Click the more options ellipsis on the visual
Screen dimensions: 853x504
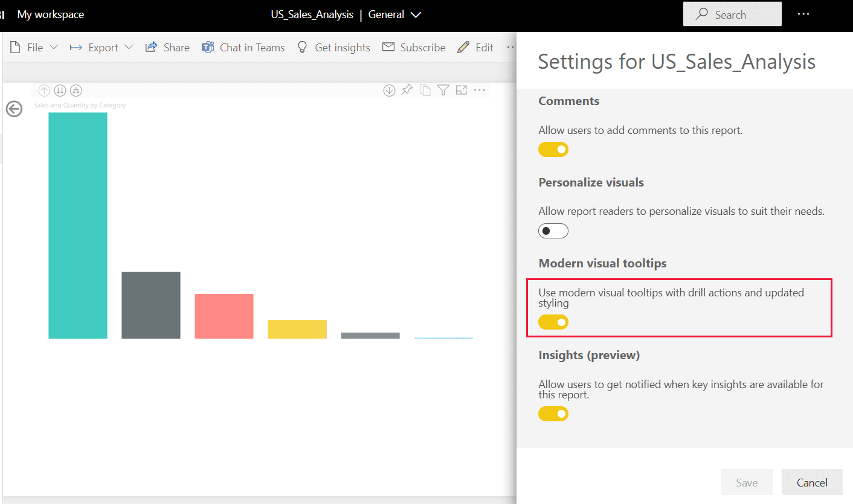point(480,89)
